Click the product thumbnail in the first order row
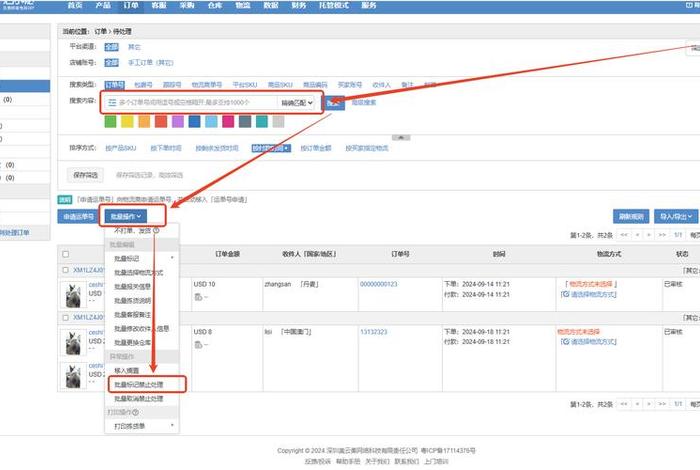Screen dimensions: 700x470 72,297
